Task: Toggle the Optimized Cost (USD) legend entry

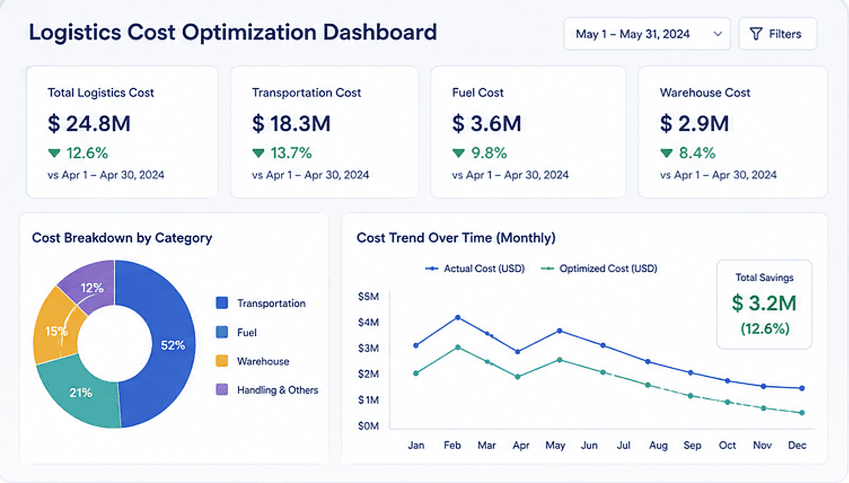Action: point(599,269)
